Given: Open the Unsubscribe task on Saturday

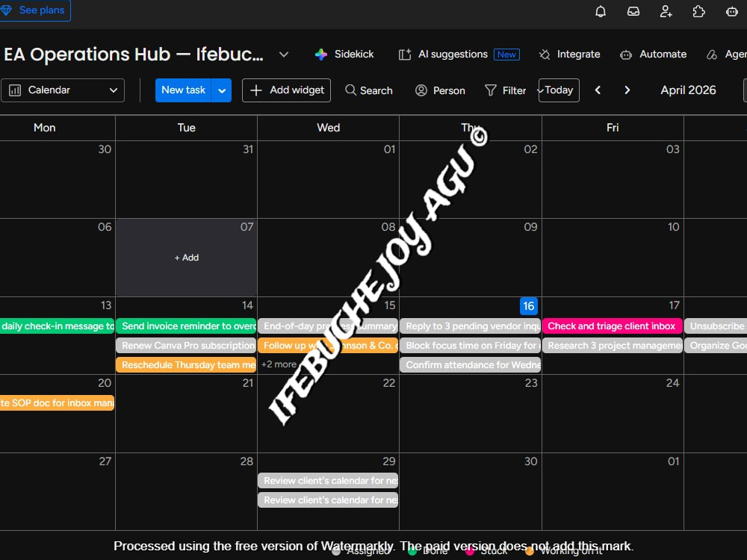Looking at the screenshot, I should click(716, 326).
